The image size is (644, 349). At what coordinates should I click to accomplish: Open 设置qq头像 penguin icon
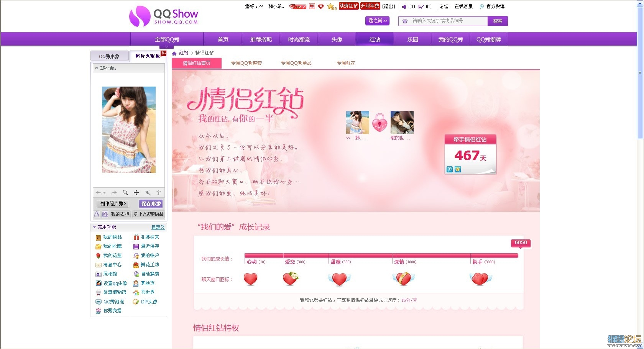click(99, 283)
